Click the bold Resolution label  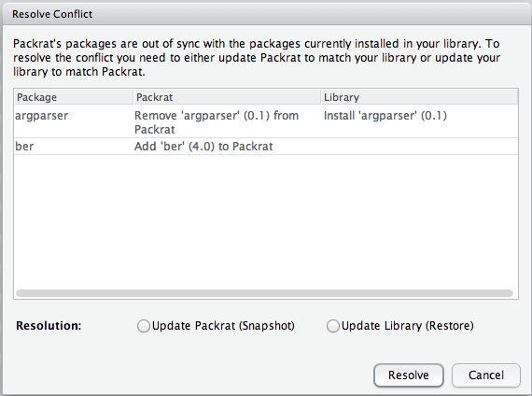pos(49,326)
